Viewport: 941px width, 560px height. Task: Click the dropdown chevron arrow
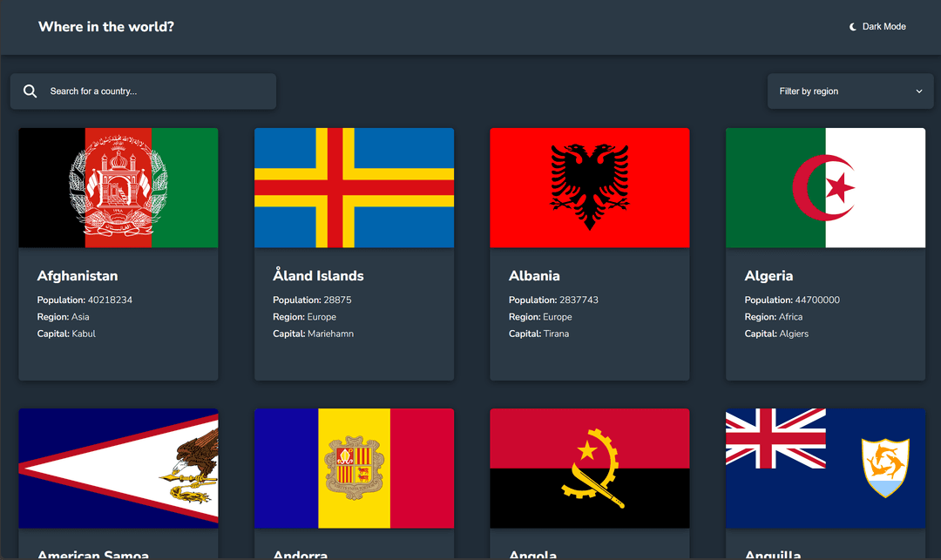coord(918,91)
